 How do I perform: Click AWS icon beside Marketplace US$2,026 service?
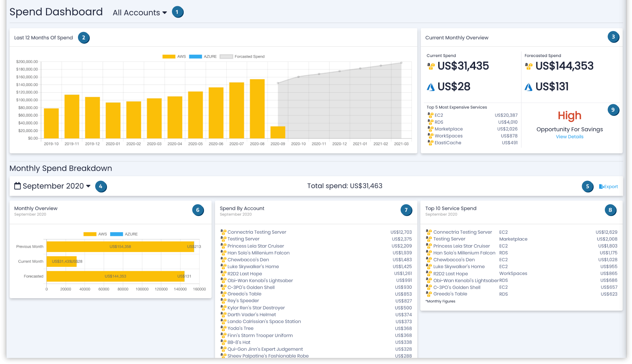click(x=430, y=129)
